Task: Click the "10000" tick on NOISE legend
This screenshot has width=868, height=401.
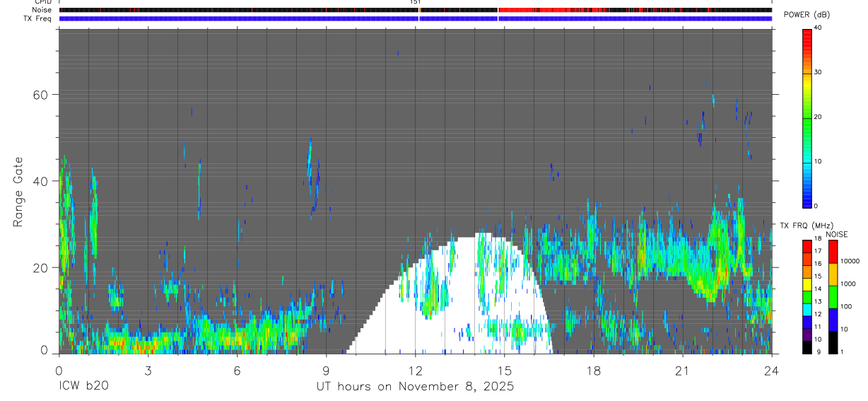Action: click(850, 261)
